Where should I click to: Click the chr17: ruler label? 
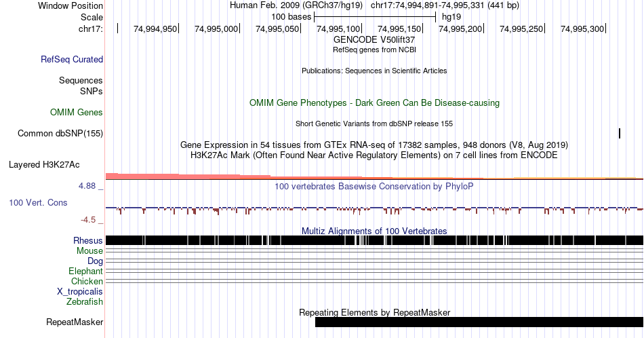tap(91, 29)
